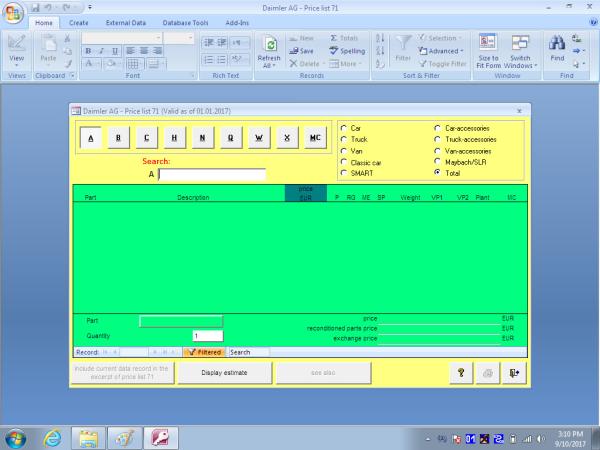Screen dimensions: 600x450
Task: Select the Truck radio button
Action: [x=344, y=139]
